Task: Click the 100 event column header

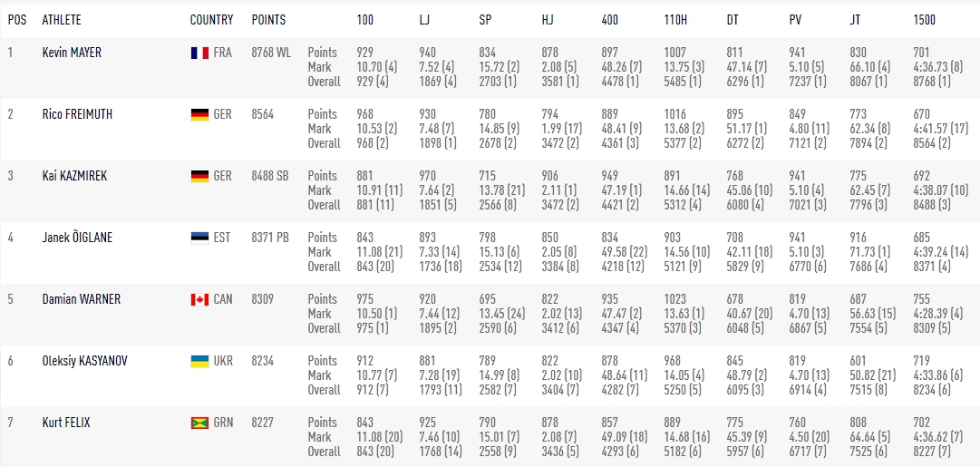Action: click(x=365, y=19)
